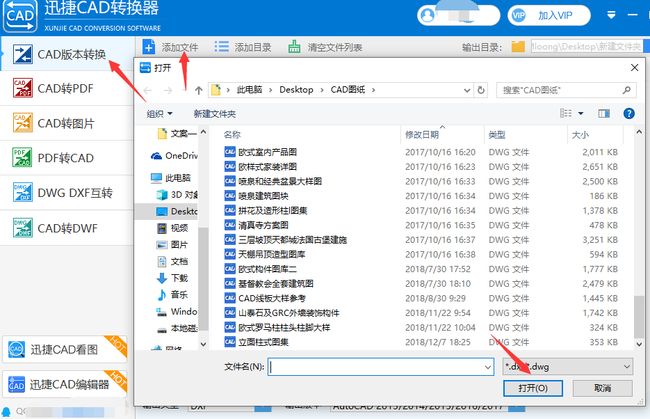
Task: Click the 加入VIP button
Action: click(x=549, y=15)
